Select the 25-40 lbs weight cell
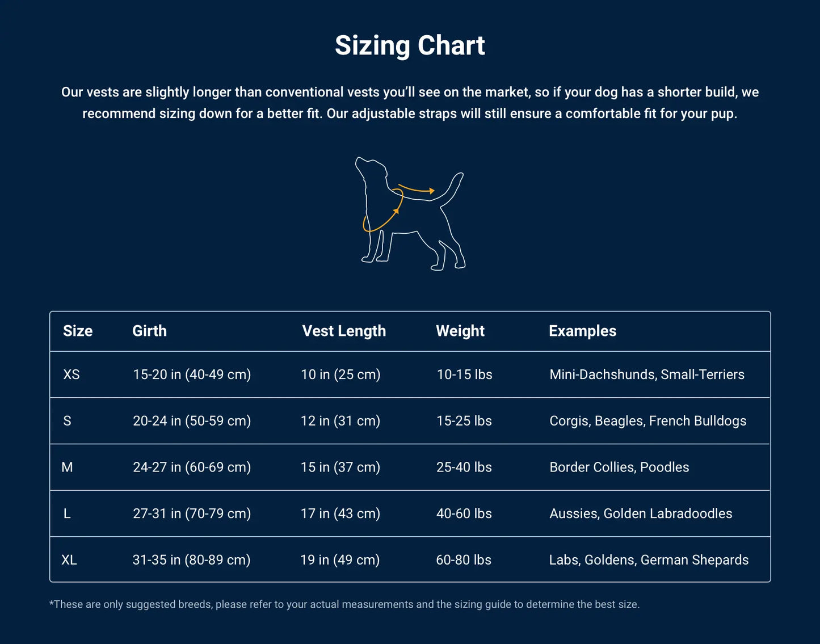Viewport: 820px width, 644px height. (464, 467)
